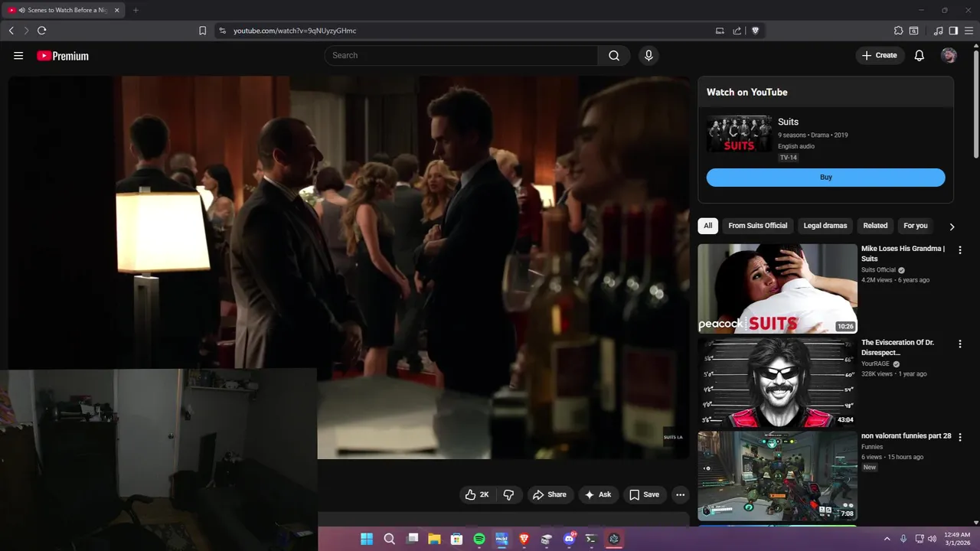Open the Suits show title link

click(788, 122)
